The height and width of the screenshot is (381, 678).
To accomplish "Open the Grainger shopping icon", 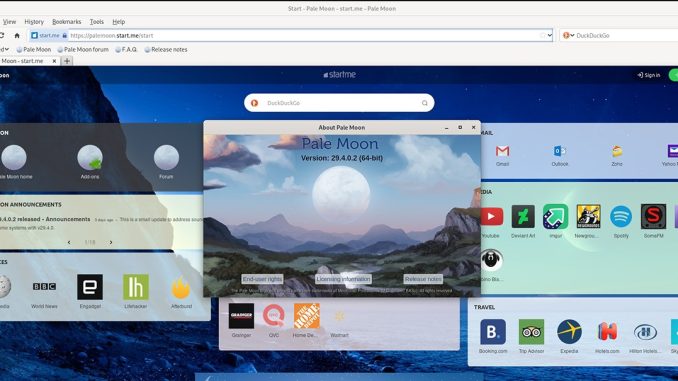I will tap(241, 316).
